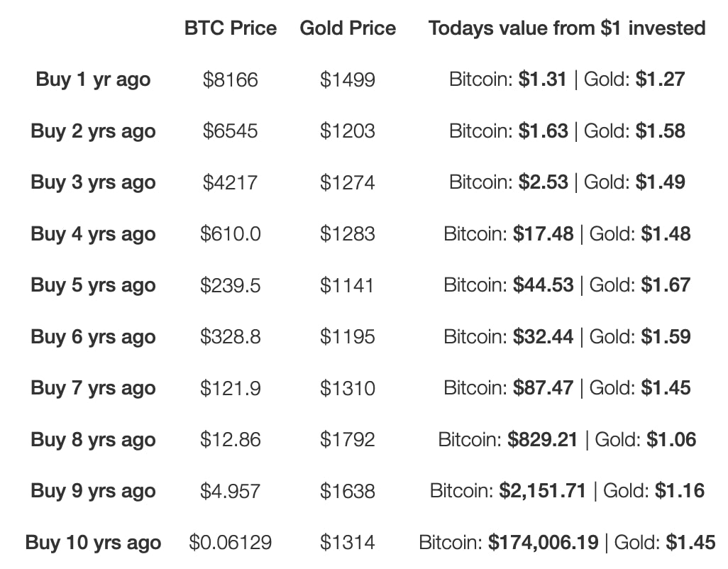
Task: Click the BTC Price column header
Action: 230,28
